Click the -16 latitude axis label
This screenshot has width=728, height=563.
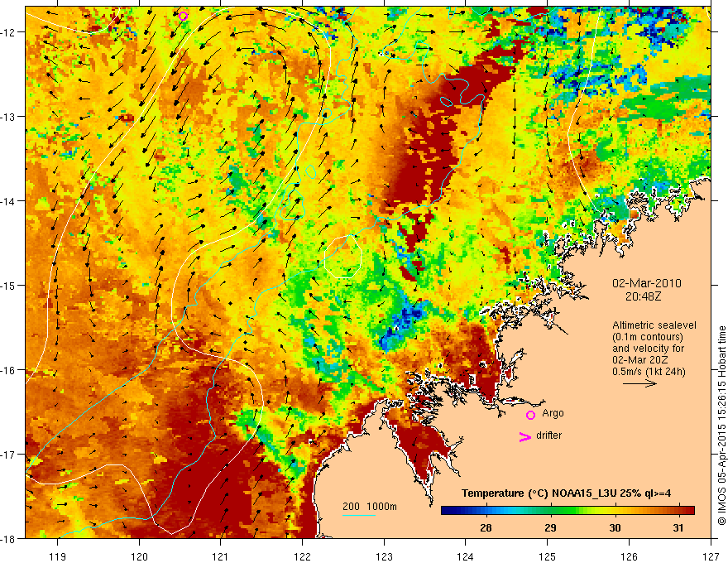(x=9, y=370)
